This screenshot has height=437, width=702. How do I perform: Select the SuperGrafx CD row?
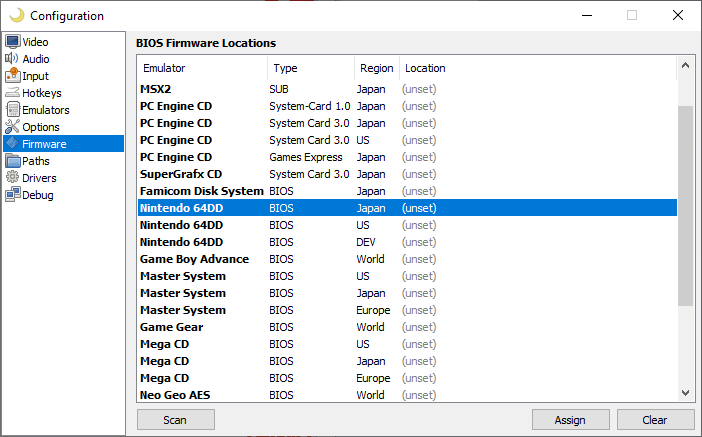coord(407,174)
